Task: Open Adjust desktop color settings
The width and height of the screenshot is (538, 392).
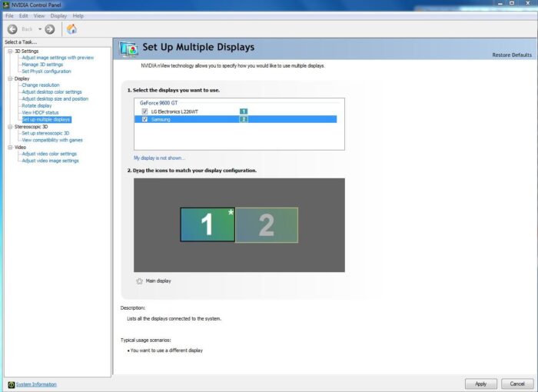Action: point(51,92)
